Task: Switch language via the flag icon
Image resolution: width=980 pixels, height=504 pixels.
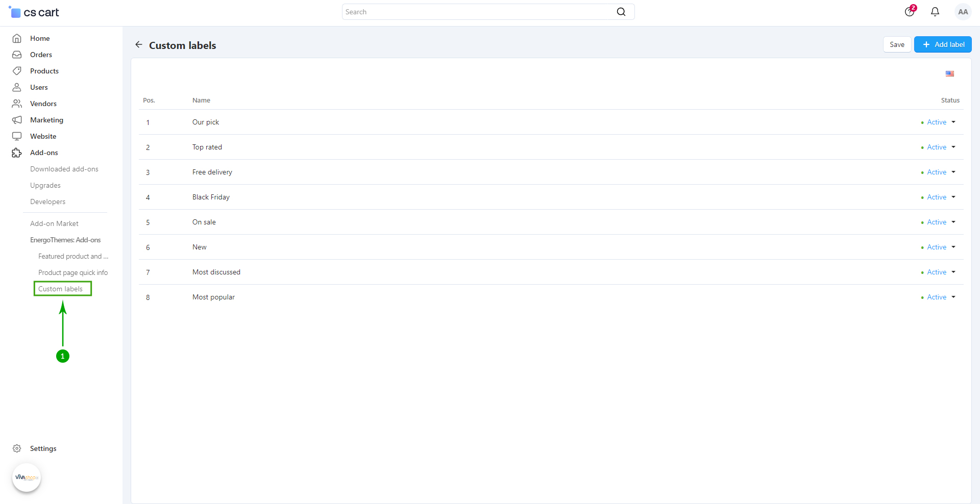Action: pos(949,73)
